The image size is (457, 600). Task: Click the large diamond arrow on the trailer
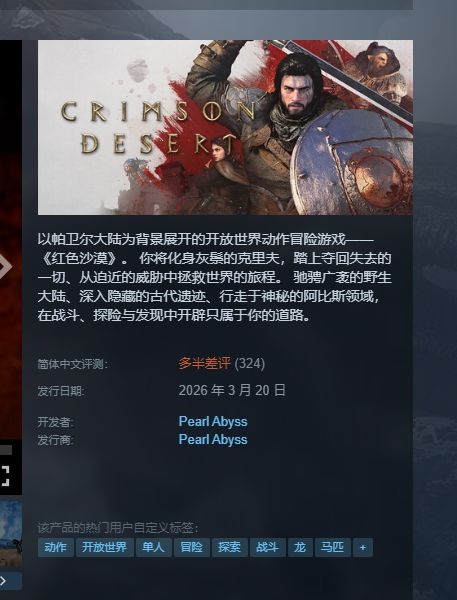coord(5,267)
